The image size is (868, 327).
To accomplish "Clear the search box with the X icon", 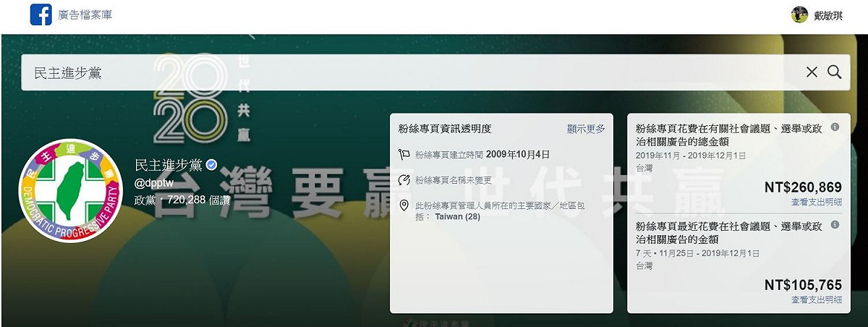I will click(x=812, y=72).
